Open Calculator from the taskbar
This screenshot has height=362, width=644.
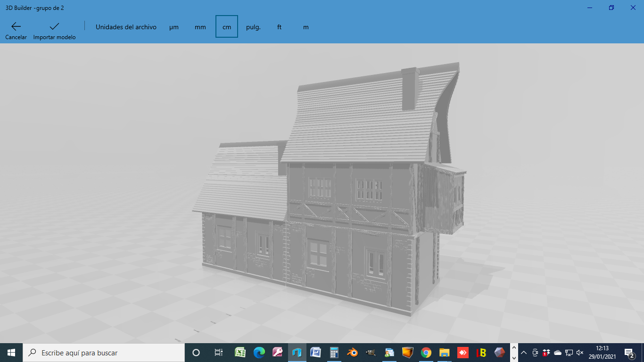pyautogui.click(x=334, y=353)
